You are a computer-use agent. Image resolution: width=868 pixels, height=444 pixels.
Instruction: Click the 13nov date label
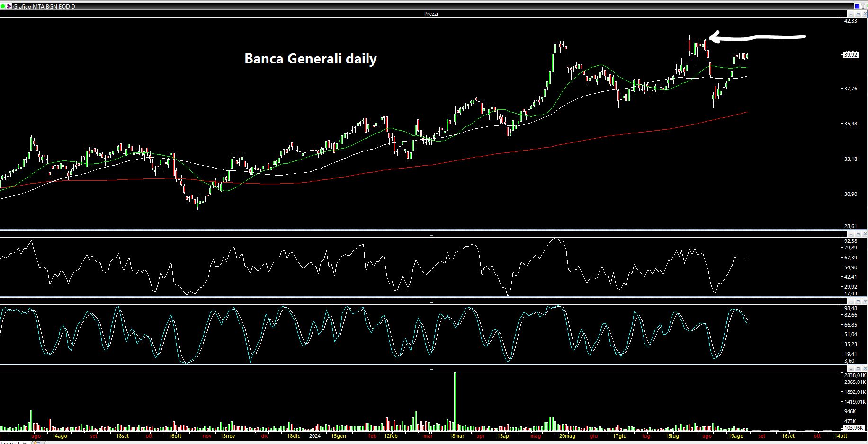(x=227, y=436)
